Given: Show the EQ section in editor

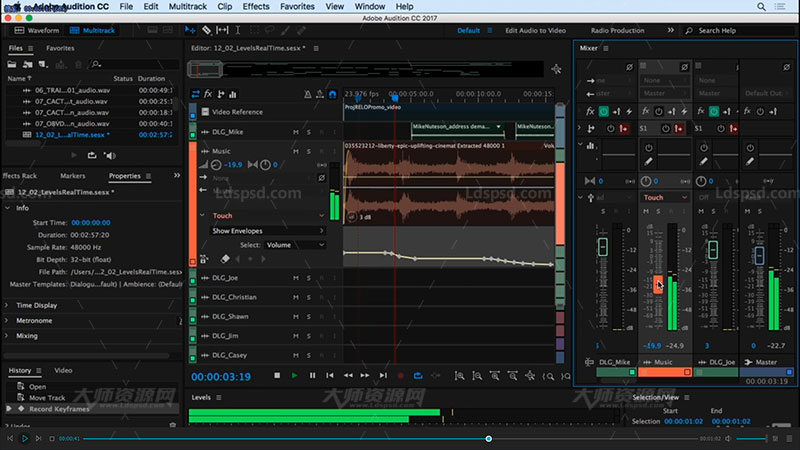Looking at the screenshot, I should click(233, 94).
